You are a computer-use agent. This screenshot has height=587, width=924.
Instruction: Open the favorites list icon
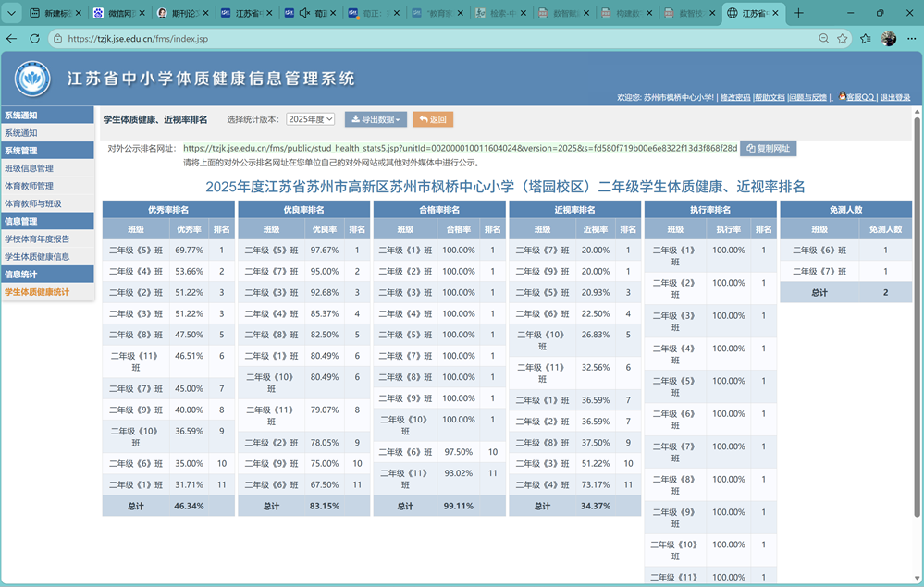pos(865,39)
